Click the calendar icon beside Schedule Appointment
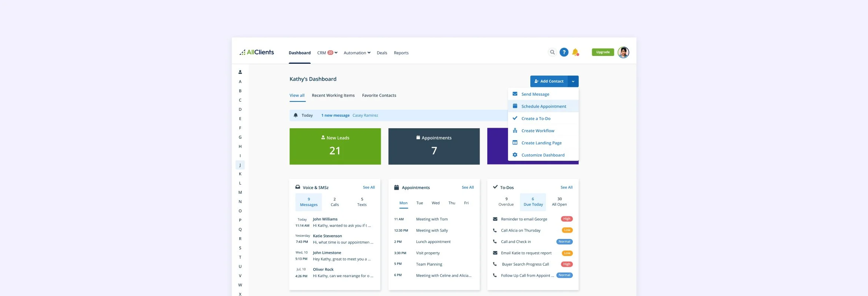This screenshot has height=296, width=868. click(515, 106)
